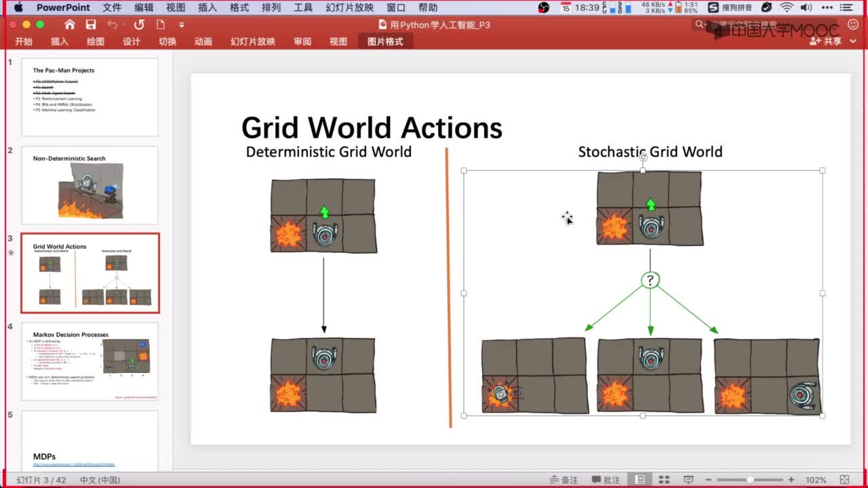Viewport: 868px width, 488px height.
Task: Select the 图片格式 ribbon tab
Action: [x=385, y=41]
